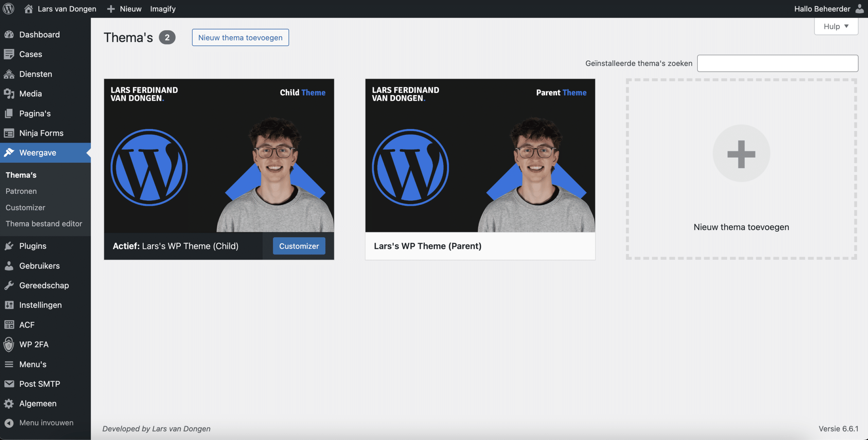
Task: Expand the Hulp help dropdown
Action: click(836, 26)
